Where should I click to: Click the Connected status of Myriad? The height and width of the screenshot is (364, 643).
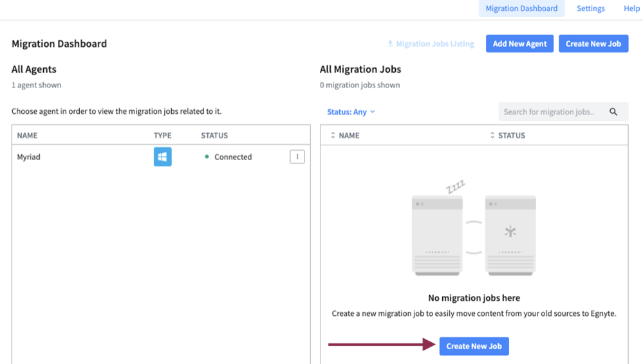[233, 157]
